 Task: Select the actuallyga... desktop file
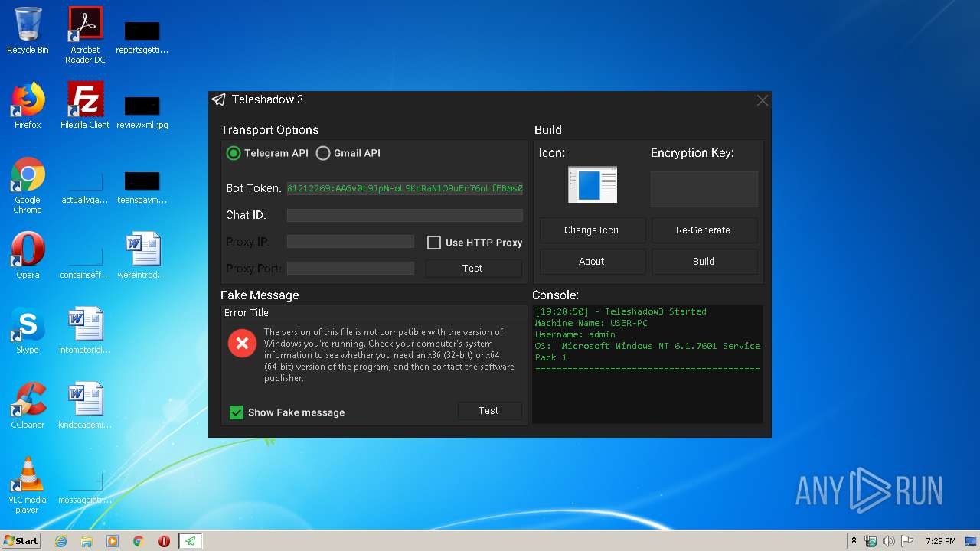pos(85,186)
